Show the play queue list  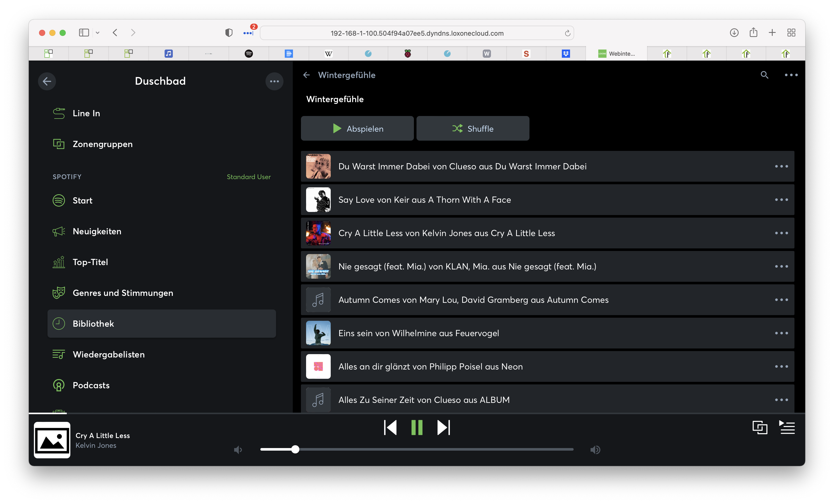tap(787, 428)
